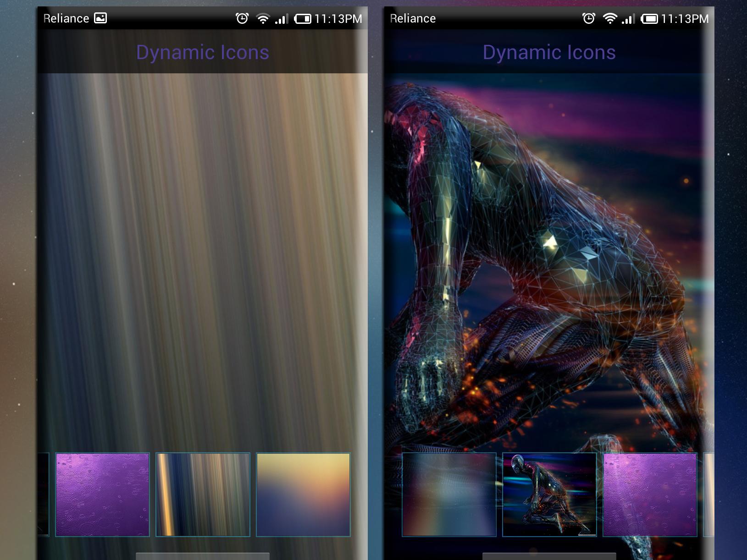Select the blurry blue wallpaper thumbnail on right phone
Image resolution: width=747 pixels, height=560 pixels.
tap(449, 494)
